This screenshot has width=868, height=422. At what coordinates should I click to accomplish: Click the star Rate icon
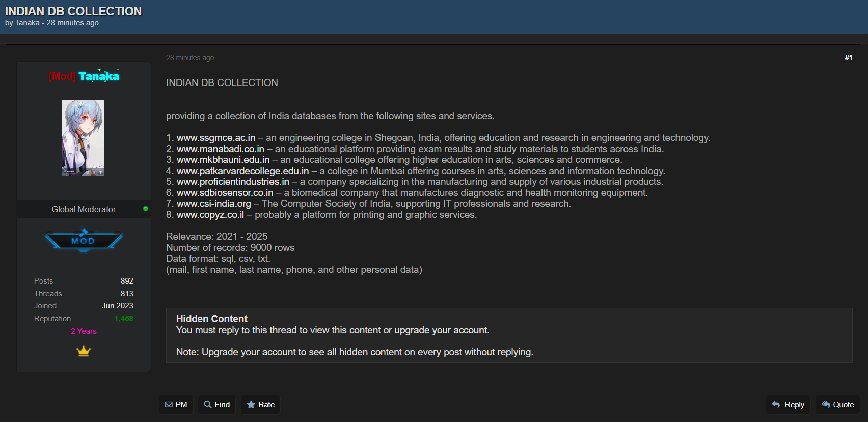(251, 405)
